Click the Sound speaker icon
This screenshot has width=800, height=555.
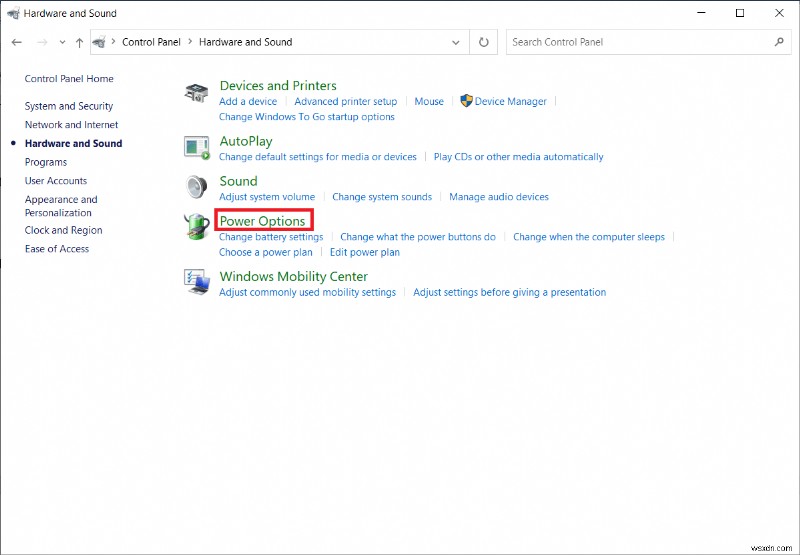pyautogui.click(x=196, y=187)
